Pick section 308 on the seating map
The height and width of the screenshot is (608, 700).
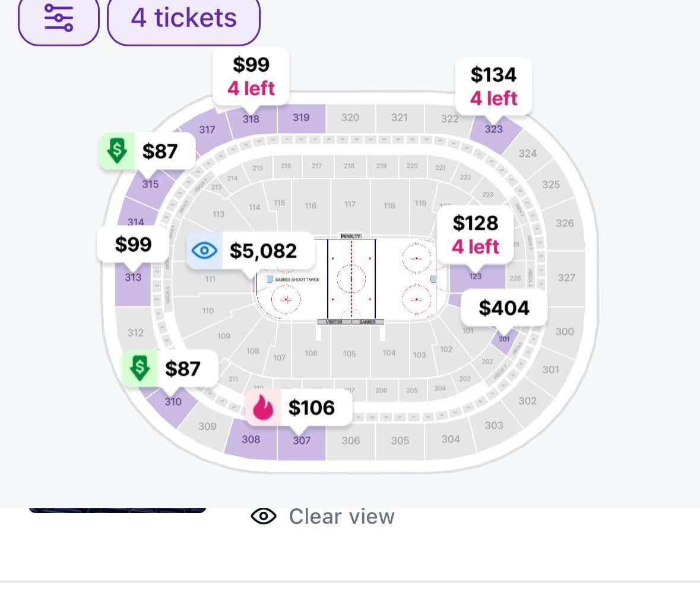point(251,439)
